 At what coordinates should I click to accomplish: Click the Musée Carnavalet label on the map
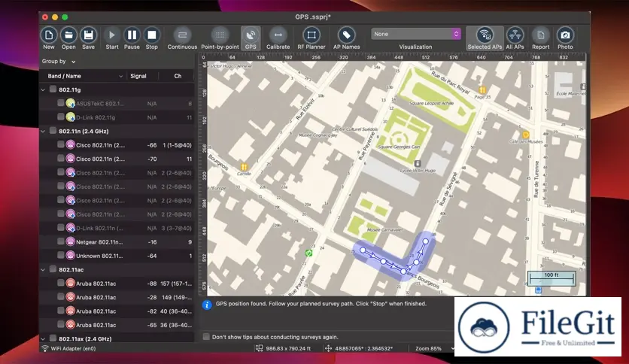pos(384,229)
